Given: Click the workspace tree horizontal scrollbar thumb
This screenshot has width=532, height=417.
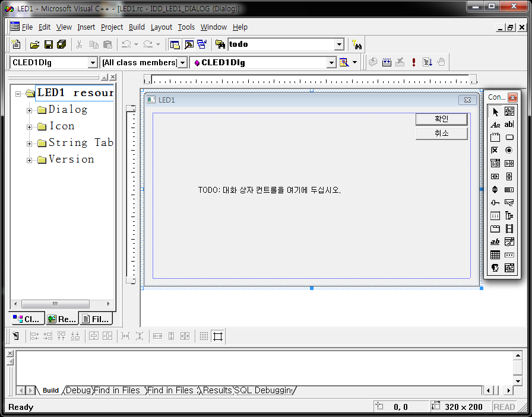Looking at the screenshot, I should [56, 304].
